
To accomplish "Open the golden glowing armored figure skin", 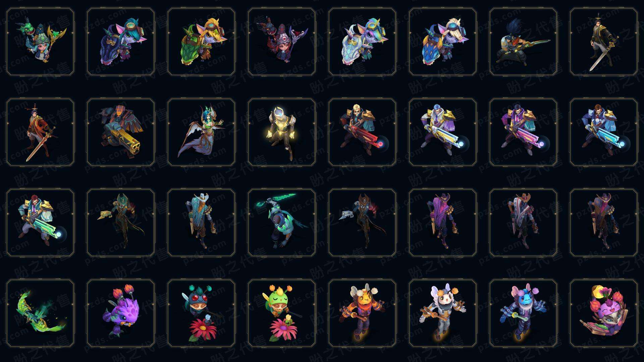I will click(x=282, y=132).
